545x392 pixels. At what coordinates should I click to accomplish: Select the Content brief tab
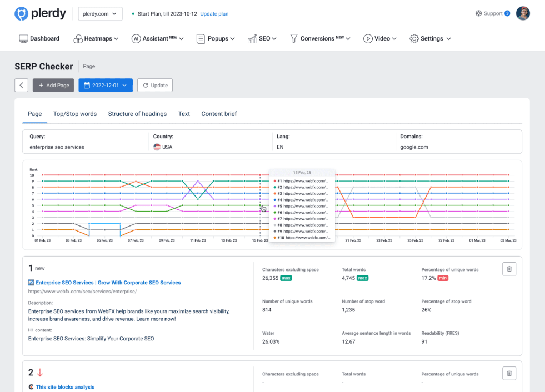219,114
